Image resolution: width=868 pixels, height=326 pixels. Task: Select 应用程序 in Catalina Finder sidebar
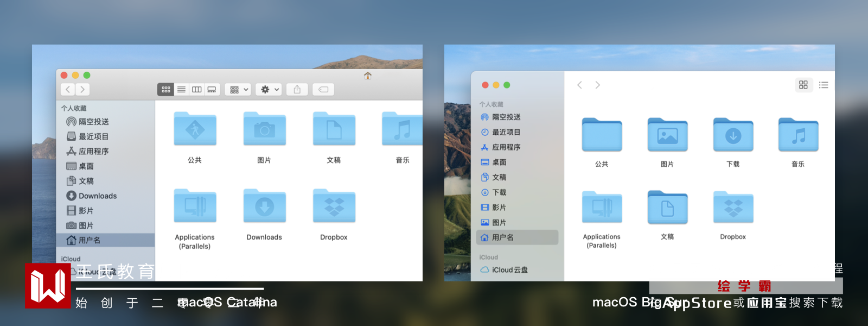coord(87,151)
